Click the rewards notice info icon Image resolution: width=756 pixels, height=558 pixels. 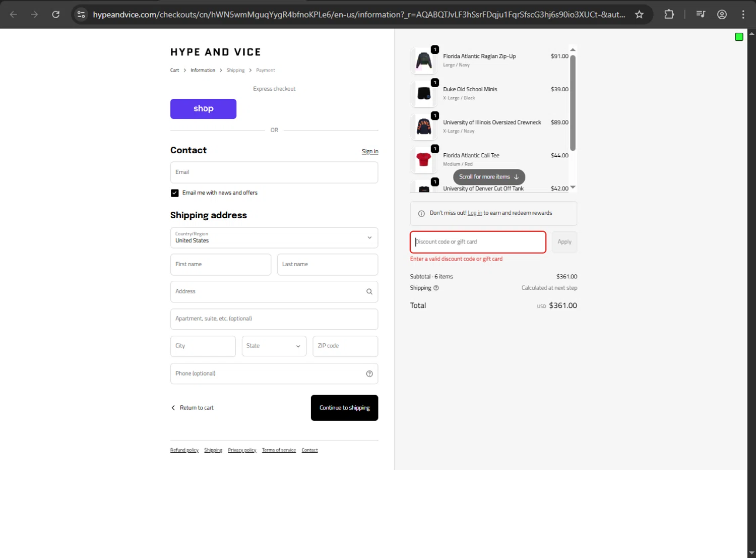(421, 213)
